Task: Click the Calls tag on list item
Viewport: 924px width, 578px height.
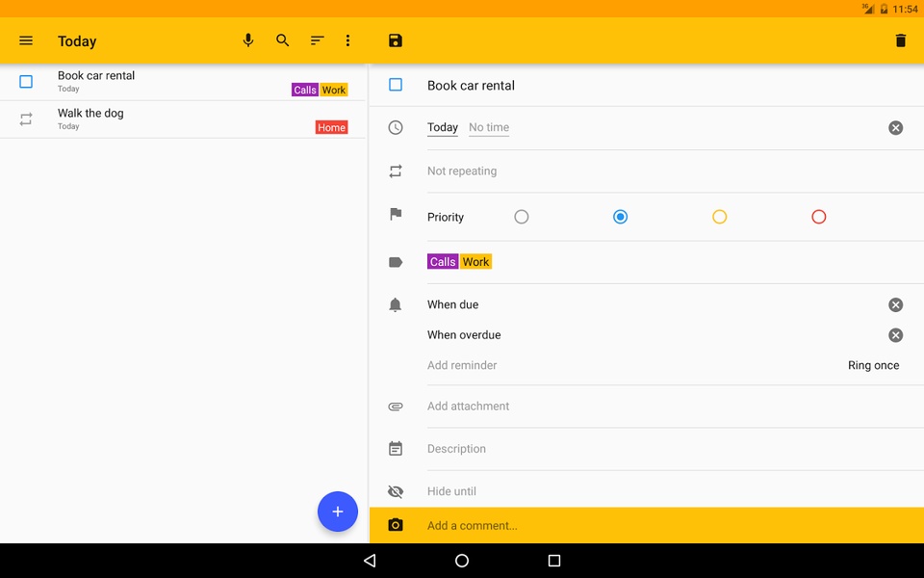Action: [305, 90]
